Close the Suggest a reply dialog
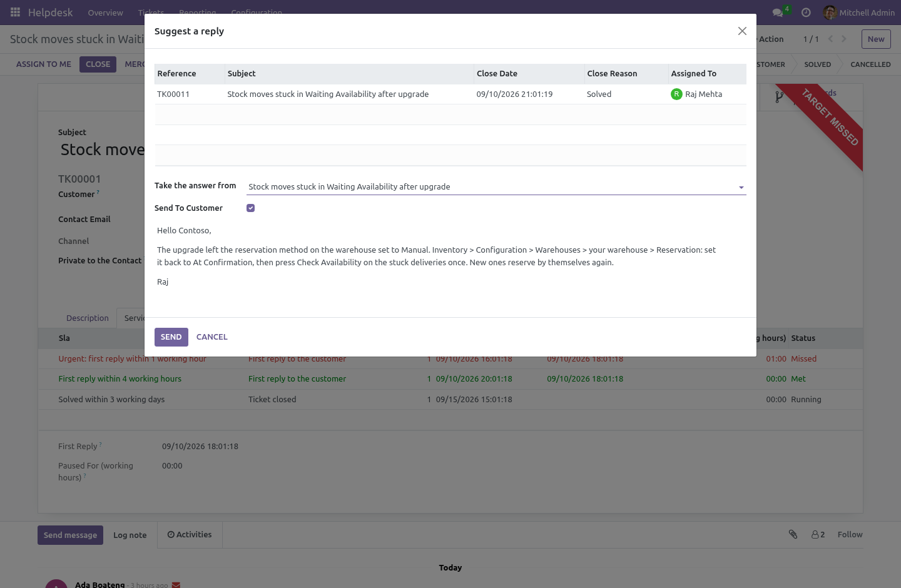Screen dimensions: 901x588 (x=742, y=31)
